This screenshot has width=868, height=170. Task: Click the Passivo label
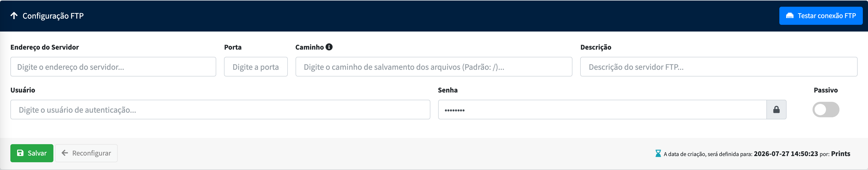point(825,90)
